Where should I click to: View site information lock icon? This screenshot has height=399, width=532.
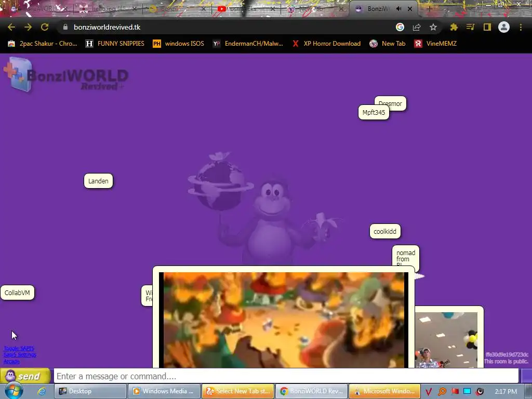[65, 27]
